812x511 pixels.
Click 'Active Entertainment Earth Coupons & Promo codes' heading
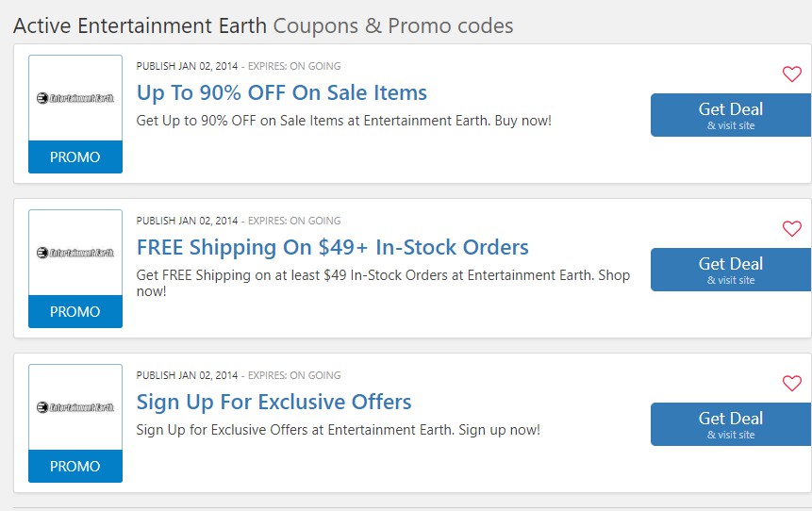pos(263,25)
